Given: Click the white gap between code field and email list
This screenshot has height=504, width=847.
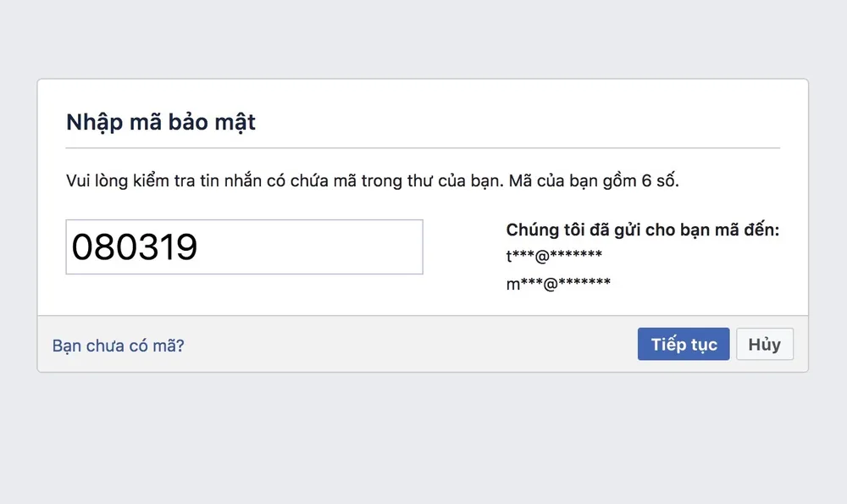Looking at the screenshot, I should point(463,254).
